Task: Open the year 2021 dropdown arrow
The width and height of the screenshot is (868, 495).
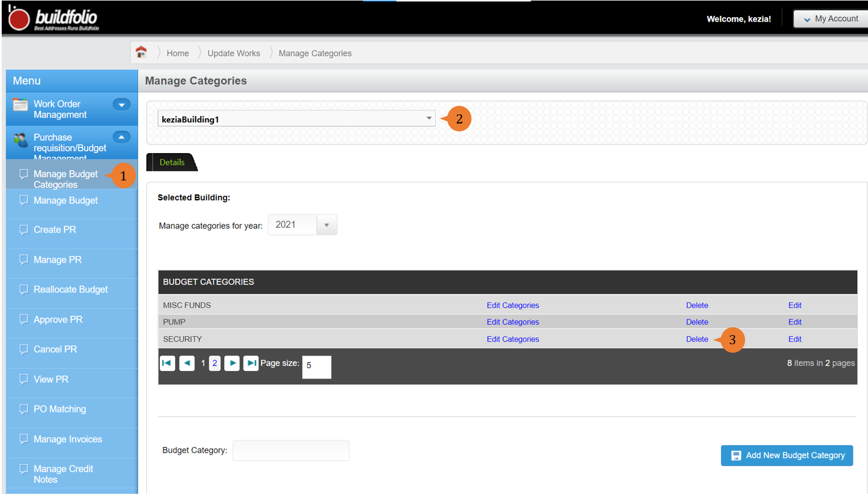Action: point(326,225)
